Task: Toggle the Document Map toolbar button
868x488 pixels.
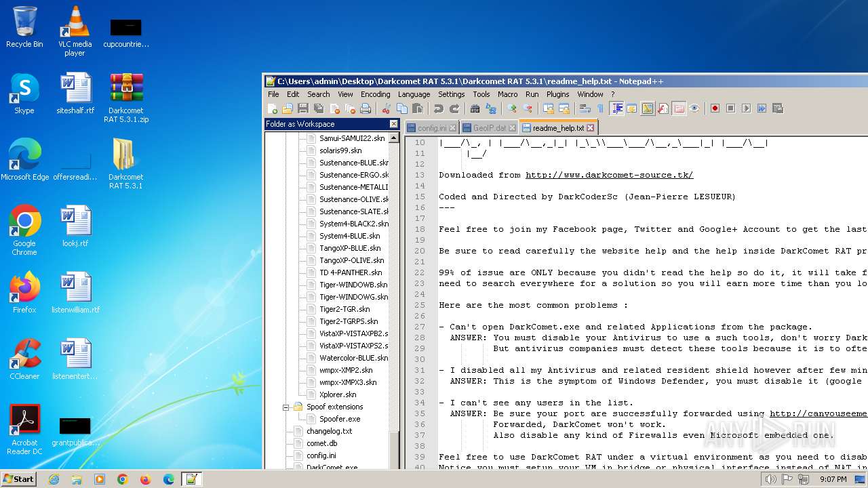Action: click(x=648, y=108)
